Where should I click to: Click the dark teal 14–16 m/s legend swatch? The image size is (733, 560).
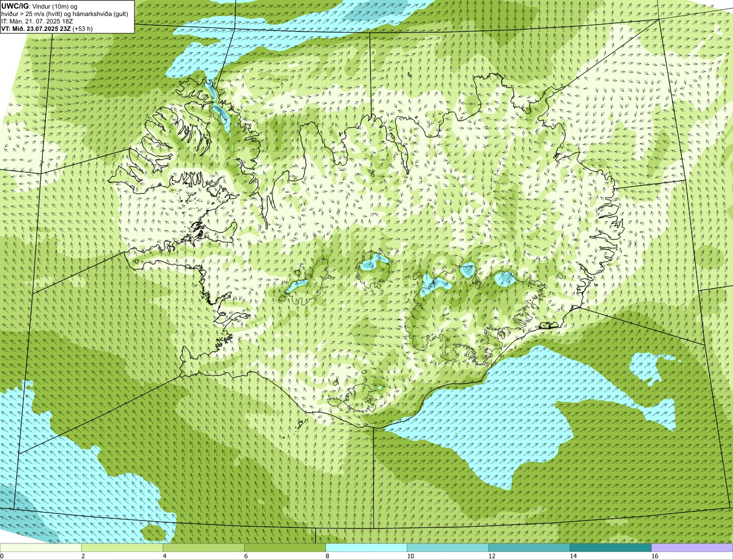611,547
